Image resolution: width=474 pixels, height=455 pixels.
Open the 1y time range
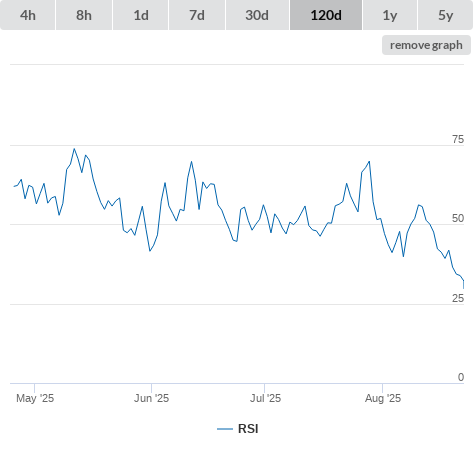(x=390, y=15)
